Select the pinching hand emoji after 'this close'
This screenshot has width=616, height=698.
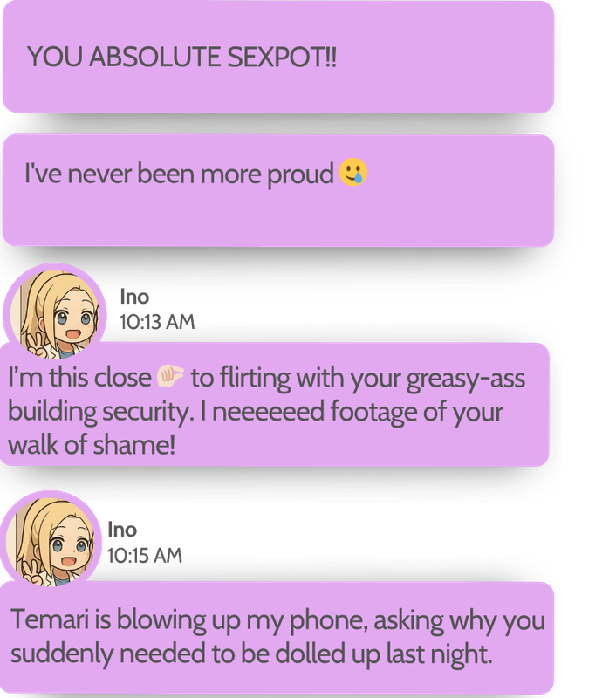pos(170,377)
